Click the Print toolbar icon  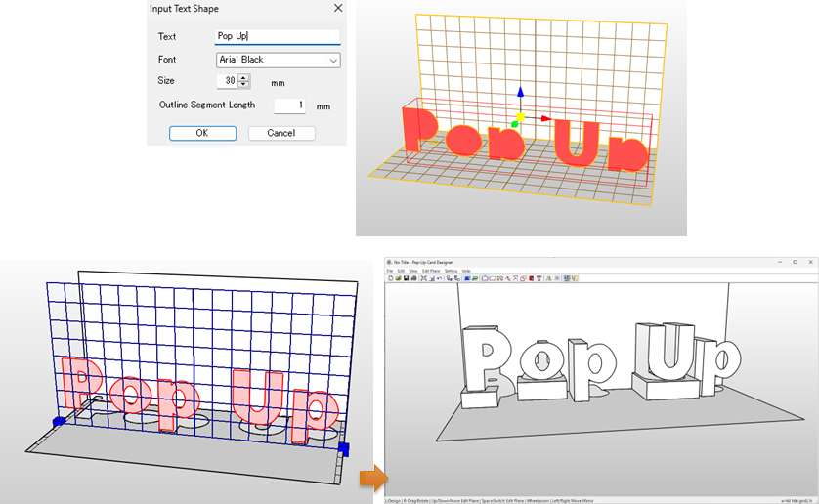(x=413, y=278)
